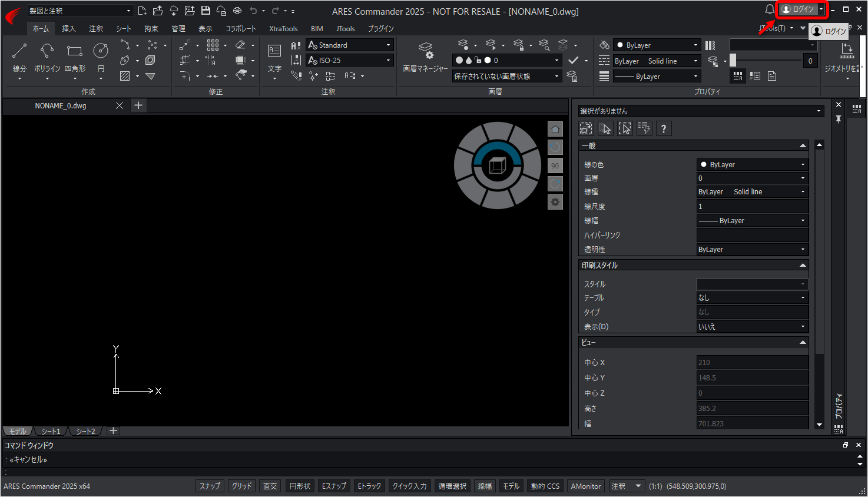The height and width of the screenshot is (497, 868).
Task: Open the 線の色 ByLayer dropdown in Properties
Action: tap(753, 164)
